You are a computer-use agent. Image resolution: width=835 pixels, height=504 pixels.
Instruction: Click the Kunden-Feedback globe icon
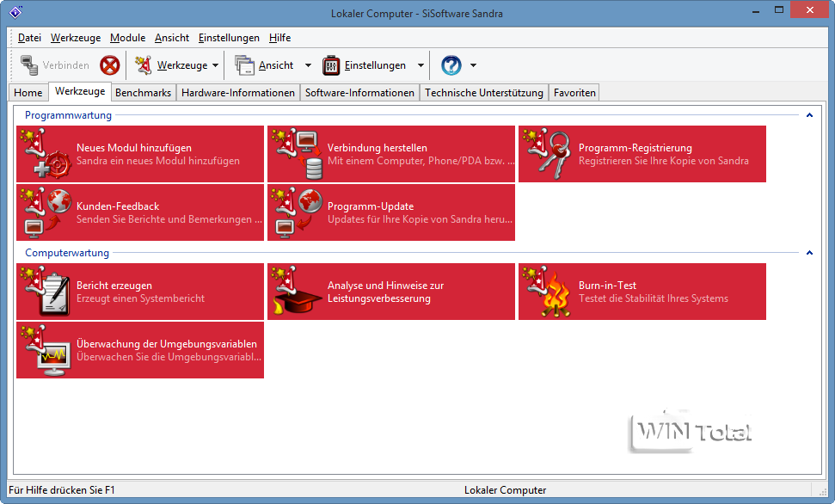(46, 212)
